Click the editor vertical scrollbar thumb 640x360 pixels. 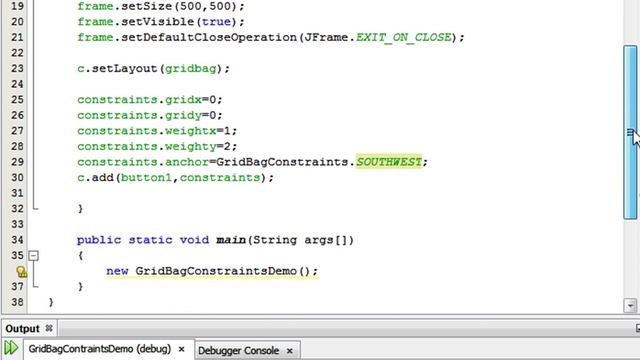(x=630, y=132)
